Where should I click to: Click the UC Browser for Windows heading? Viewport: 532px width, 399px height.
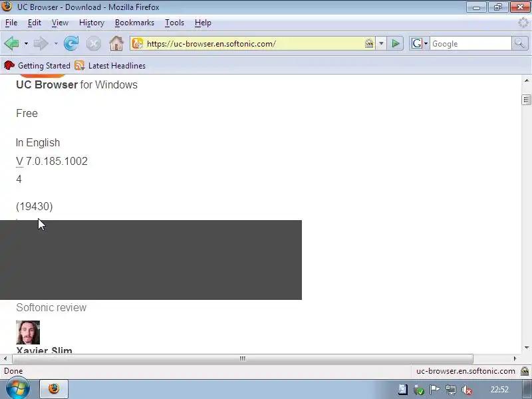click(76, 84)
